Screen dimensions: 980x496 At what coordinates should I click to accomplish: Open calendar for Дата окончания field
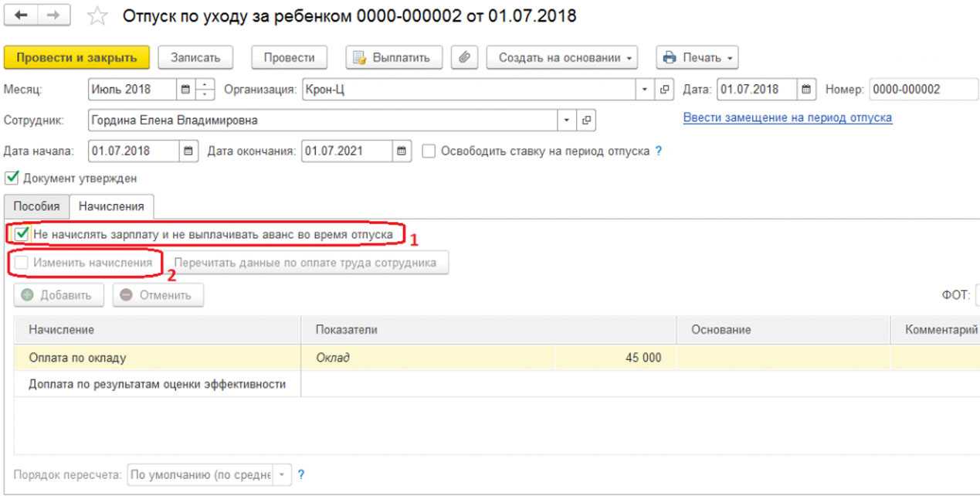pos(401,150)
